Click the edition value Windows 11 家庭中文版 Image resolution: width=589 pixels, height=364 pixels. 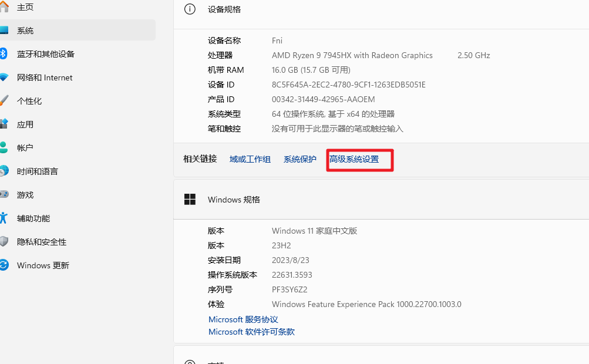coord(314,231)
